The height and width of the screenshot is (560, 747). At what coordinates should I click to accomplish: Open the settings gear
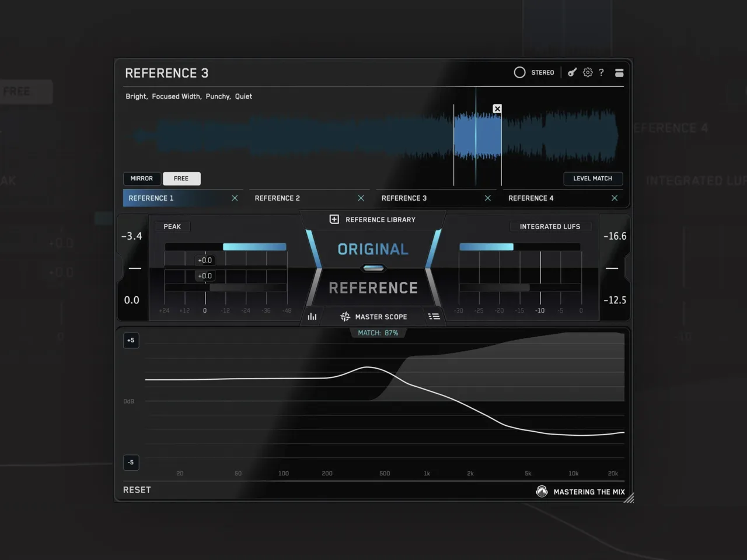tap(588, 72)
